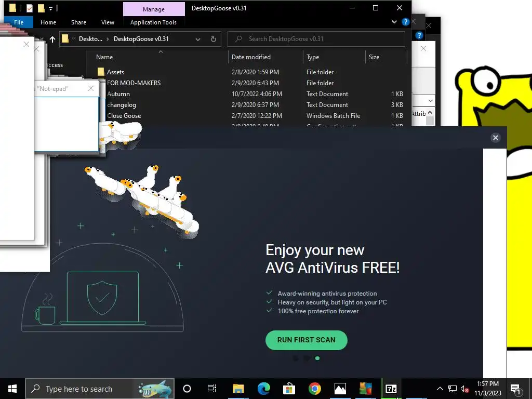Refresh the DesktopGoose v0.31 folder
This screenshot has height=399, width=532.
click(x=213, y=39)
